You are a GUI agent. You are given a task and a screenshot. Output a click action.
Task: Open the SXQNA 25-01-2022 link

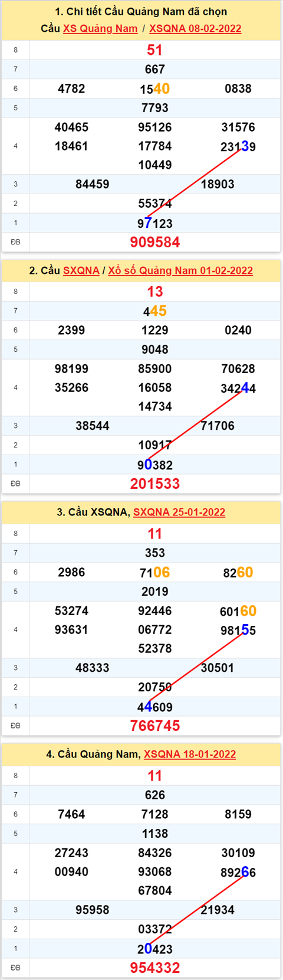pyautogui.click(x=179, y=512)
